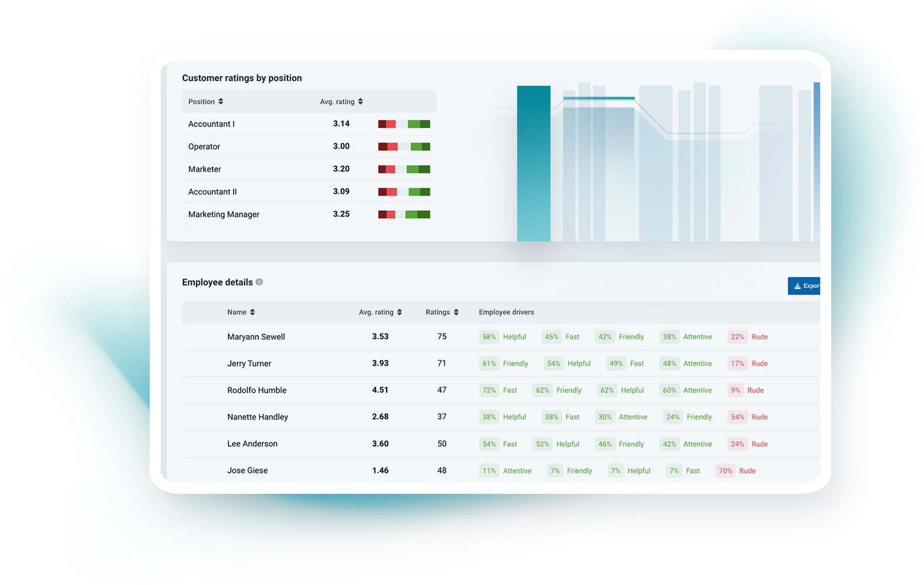Open Maryann Sewell's employee row
924x585 pixels.
501,336
